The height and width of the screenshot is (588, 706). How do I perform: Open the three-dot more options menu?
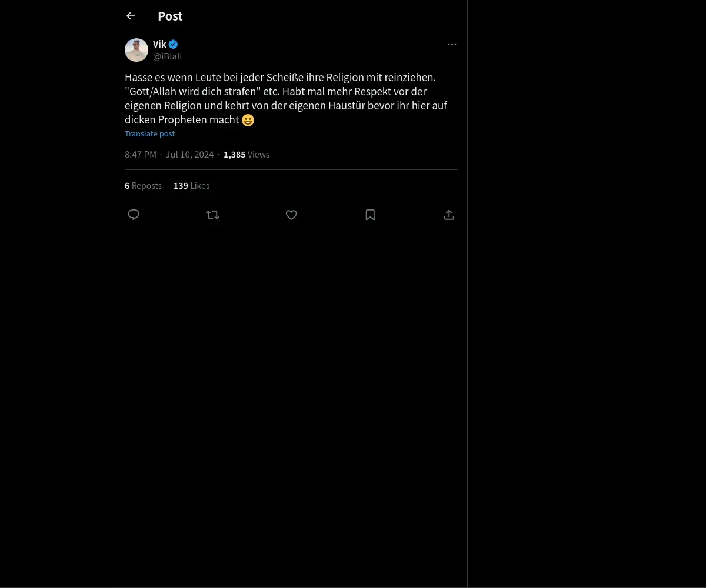452,44
